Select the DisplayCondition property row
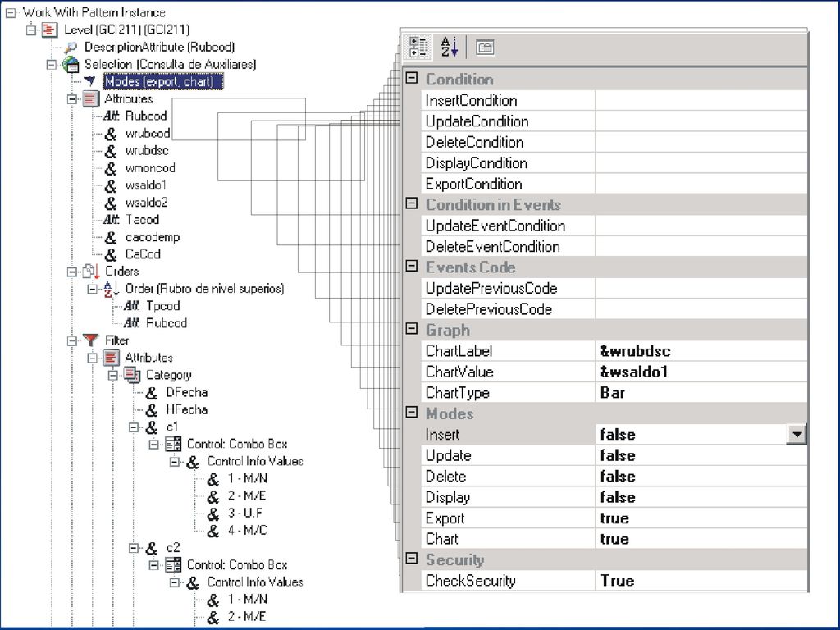 pyautogui.click(x=614, y=163)
